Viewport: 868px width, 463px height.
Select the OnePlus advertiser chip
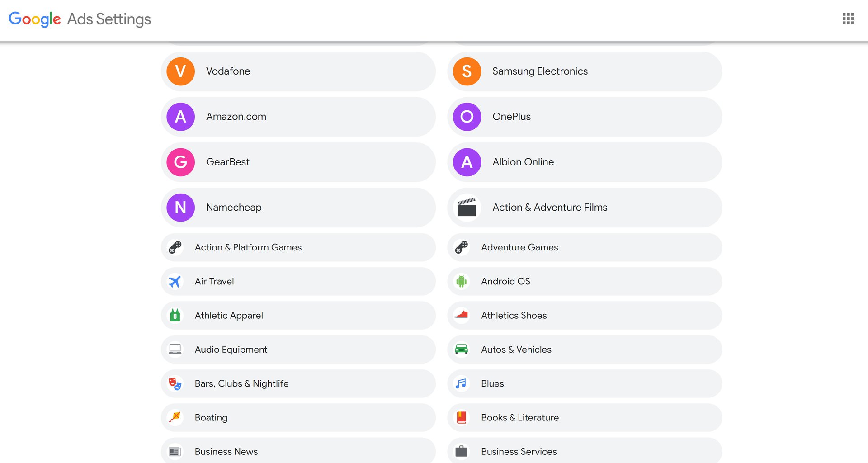pyautogui.click(x=585, y=117)
